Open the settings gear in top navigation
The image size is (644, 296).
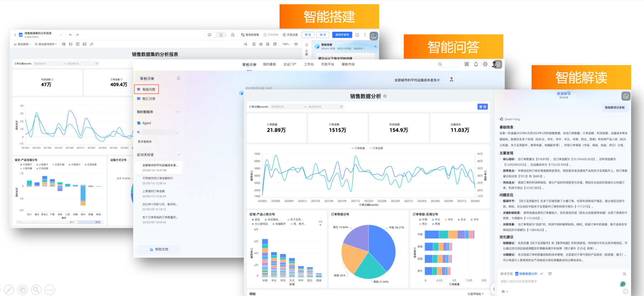click(x=485, y=64)
